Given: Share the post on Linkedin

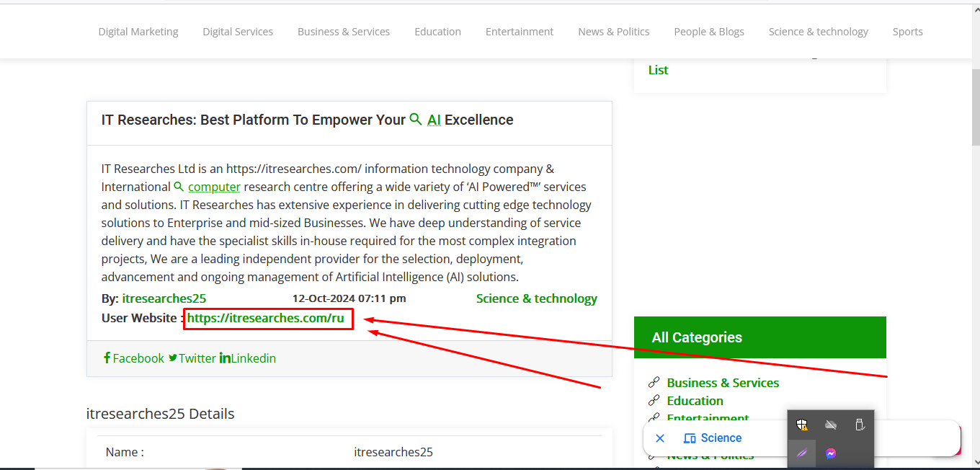Looking at the screenshot, I should point(248,358).
